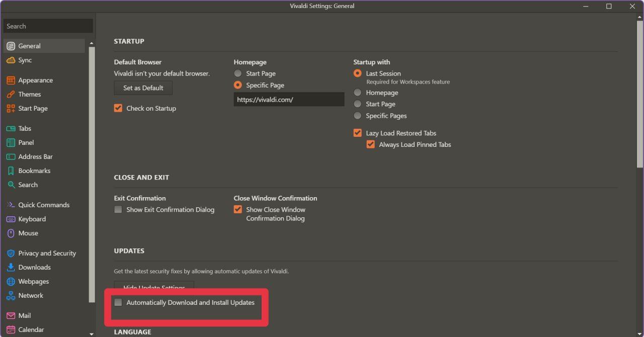
Task: Open the General settings section label
Action: point(29,46)
